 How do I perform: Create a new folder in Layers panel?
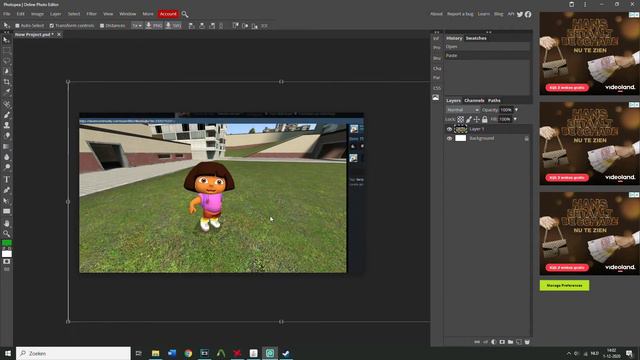tap(510, 342)
